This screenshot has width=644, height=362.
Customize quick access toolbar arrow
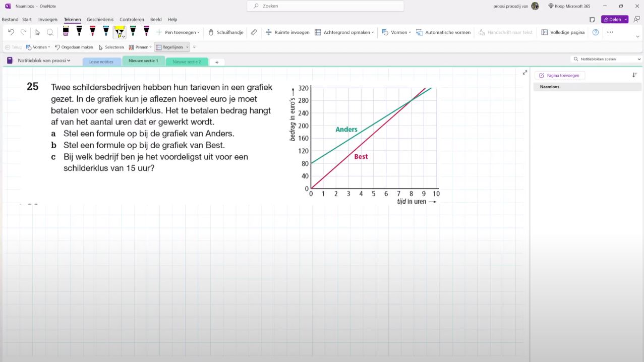tap(194, 47)
